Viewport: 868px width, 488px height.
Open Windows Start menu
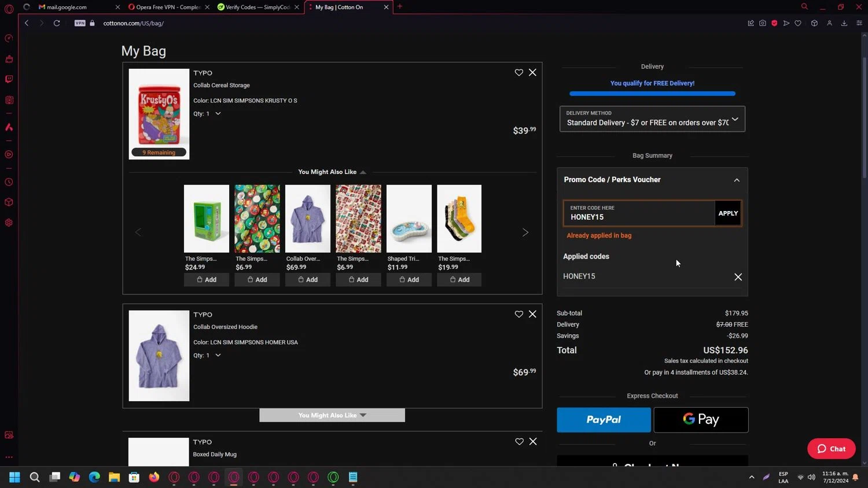tap(14, 477)
